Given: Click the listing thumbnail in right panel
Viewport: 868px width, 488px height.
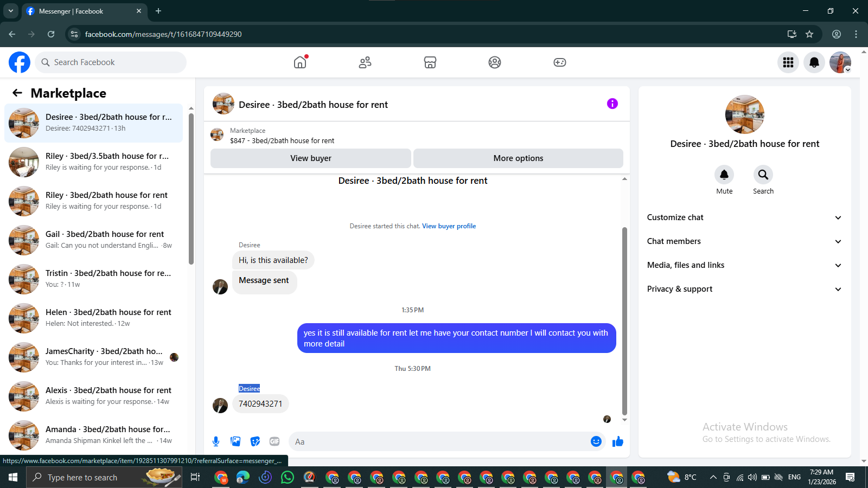Looking at the screenshot, I should coord(745,114).
